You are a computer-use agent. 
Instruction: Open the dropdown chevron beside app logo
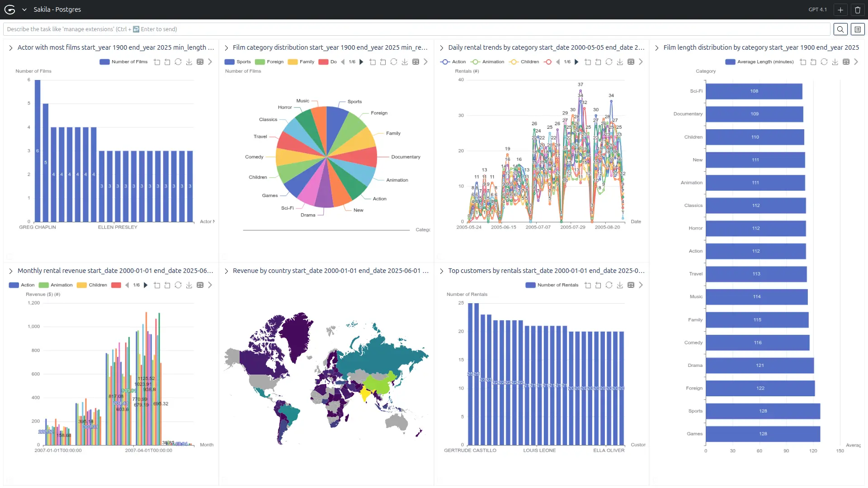coord(24,9)
